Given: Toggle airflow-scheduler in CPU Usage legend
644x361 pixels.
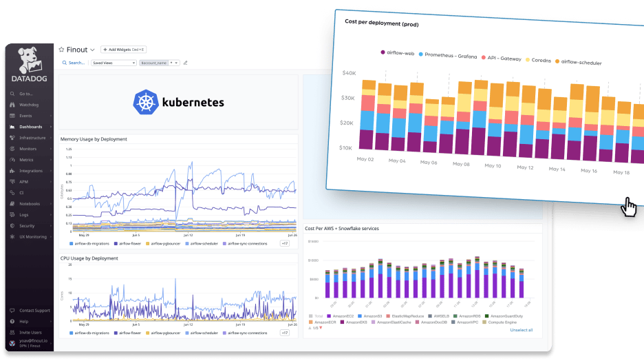Looking at the screenshot, I should (x=202, y=333).
